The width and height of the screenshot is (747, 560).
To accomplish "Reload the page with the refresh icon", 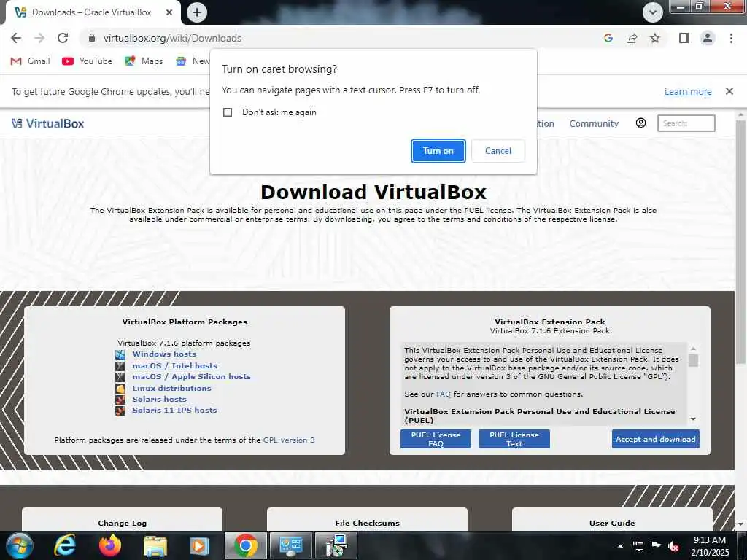I will tap(63, 38).
